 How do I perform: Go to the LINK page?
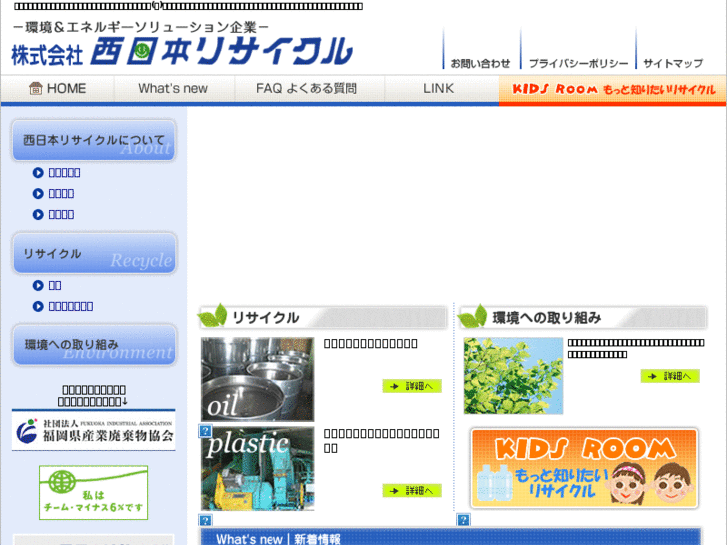439,88
